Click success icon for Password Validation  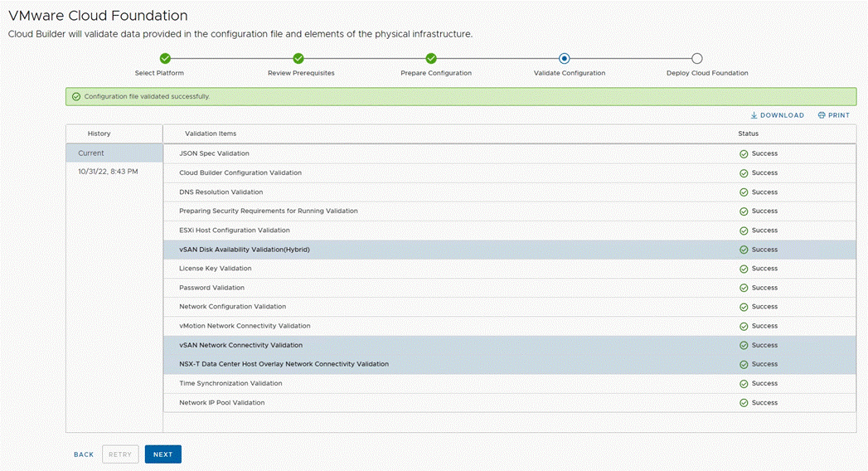point(744,288)
